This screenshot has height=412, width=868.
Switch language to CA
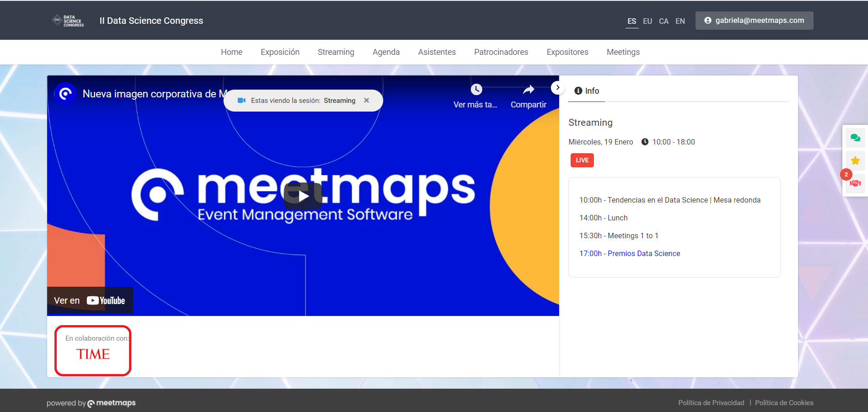663,21
